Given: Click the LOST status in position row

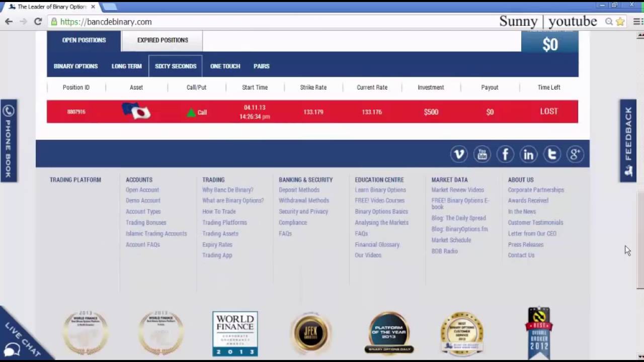Looking at the screenshot, I should (x=549, y=111).
